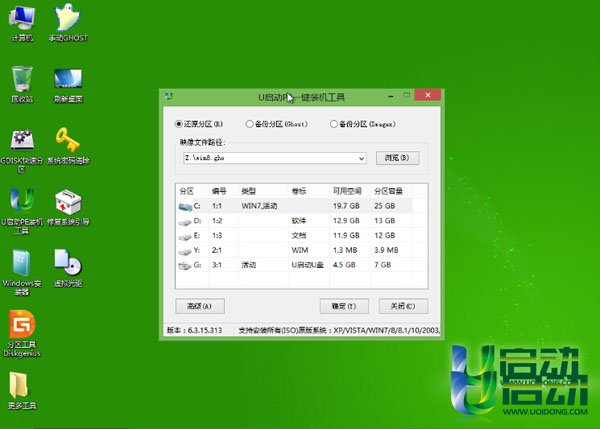Click the 可用空间 column header
Image resolution: width=600 pixels, height=429 pixels.
coord(347,191)
